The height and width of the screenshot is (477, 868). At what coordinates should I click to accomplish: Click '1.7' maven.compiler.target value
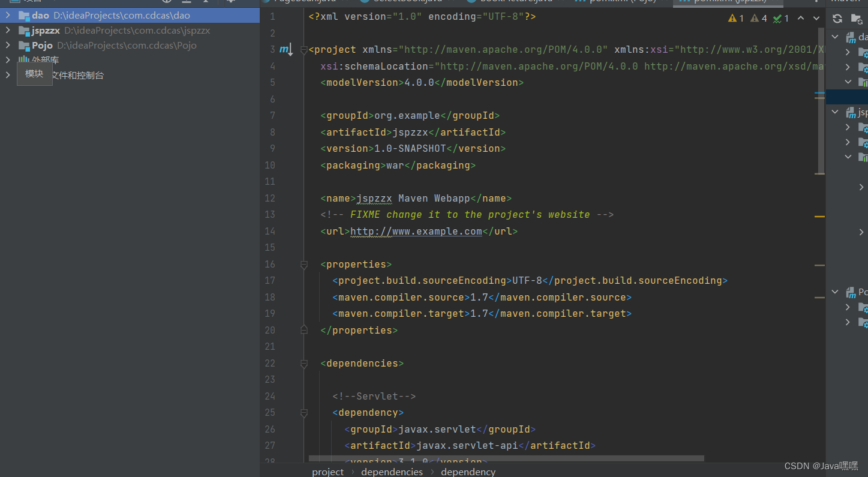[479, 314]
